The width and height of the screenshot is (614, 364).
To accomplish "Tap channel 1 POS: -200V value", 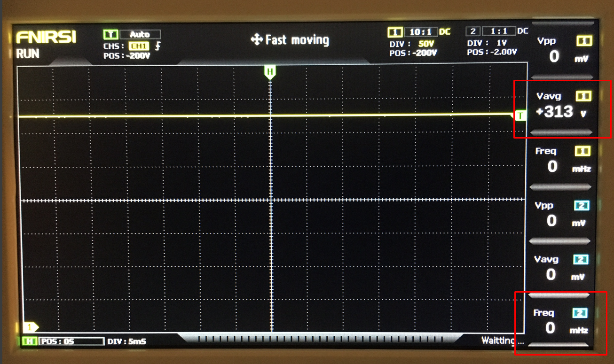I will 413,53.
